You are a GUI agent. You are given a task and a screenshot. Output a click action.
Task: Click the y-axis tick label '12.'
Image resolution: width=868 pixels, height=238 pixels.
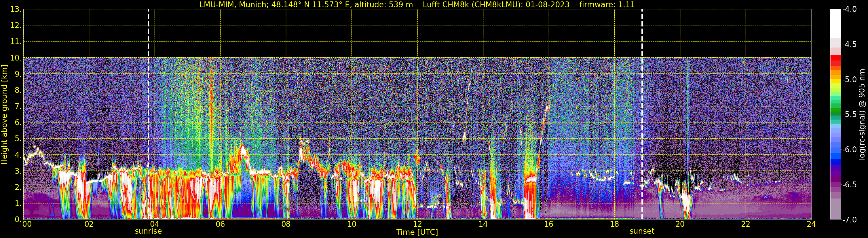pos(16,25)
